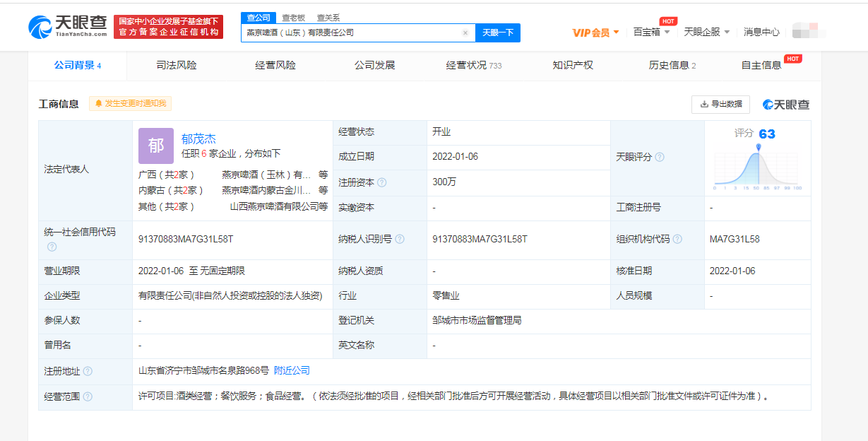The image size is (868, 441).
Task: Click the 导出数据 export button
Action: (x=720, y=104)
